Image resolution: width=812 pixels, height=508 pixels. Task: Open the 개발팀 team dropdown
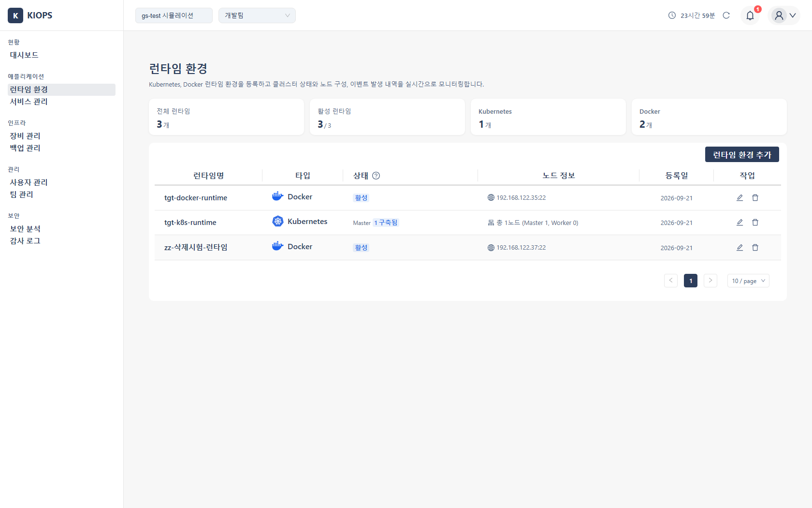(257, 15)
